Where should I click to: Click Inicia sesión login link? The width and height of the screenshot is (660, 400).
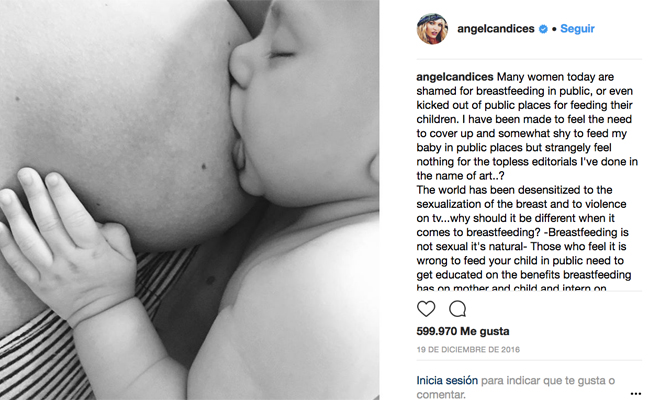click(447, 380)
